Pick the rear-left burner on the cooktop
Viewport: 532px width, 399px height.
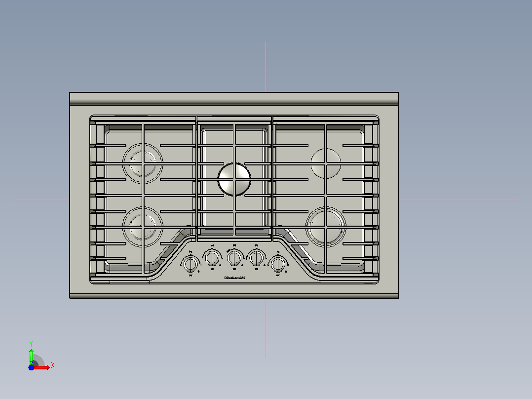click(143, 163)
